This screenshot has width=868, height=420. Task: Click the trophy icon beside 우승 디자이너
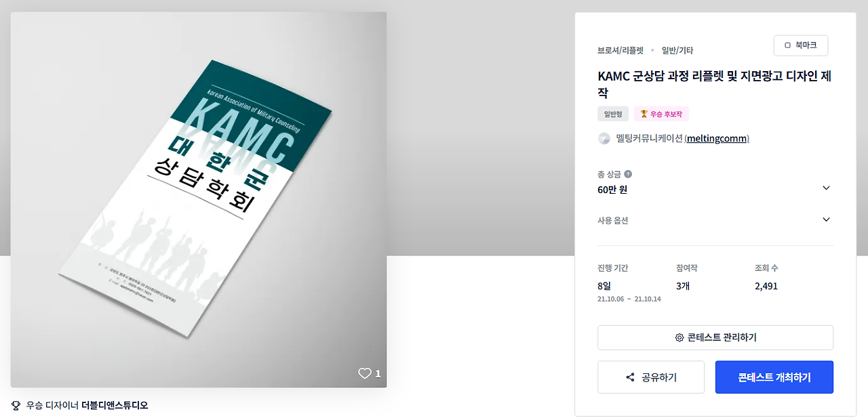coord(16,405)
